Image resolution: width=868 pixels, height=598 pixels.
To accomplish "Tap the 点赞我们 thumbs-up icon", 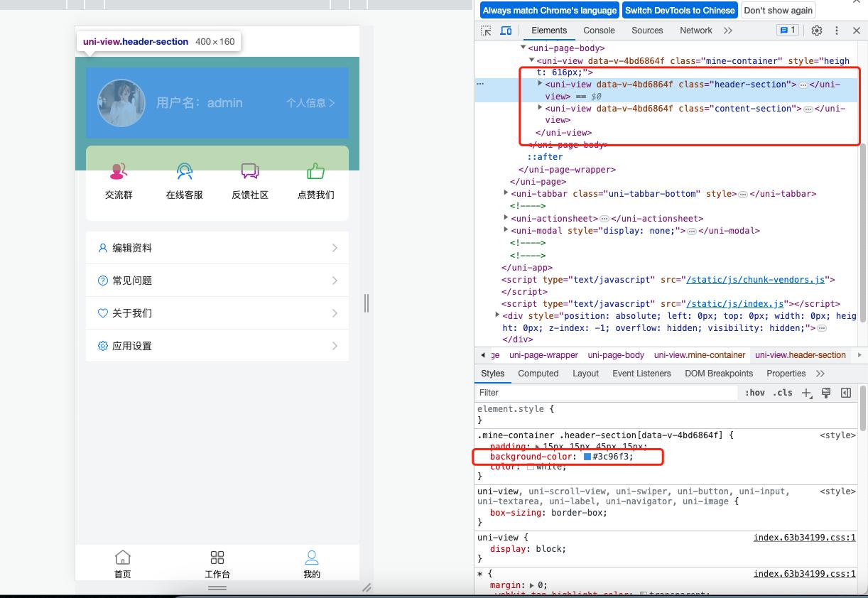I will [315, 172].
